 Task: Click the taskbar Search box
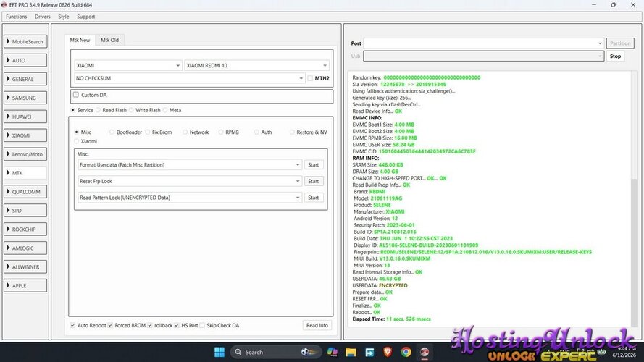coord(275,352)
